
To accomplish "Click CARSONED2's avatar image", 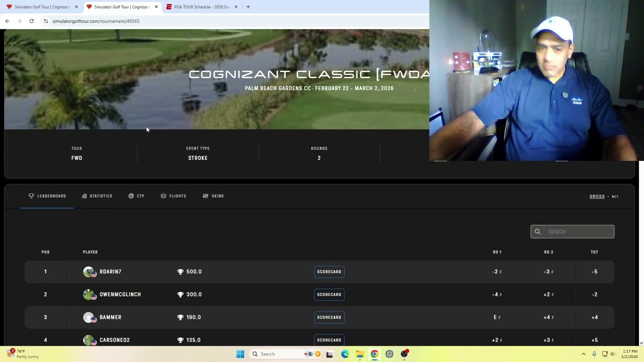I will (90, 340).
